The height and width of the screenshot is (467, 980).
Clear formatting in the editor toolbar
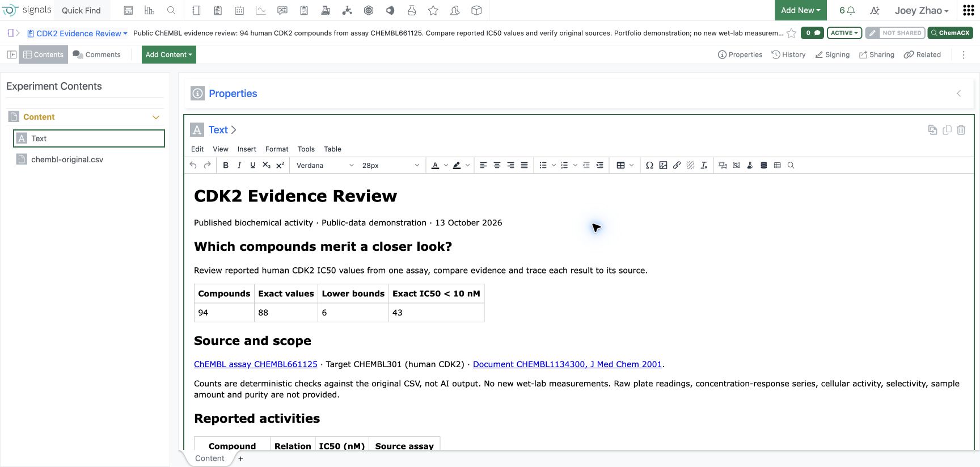[704, 165]
